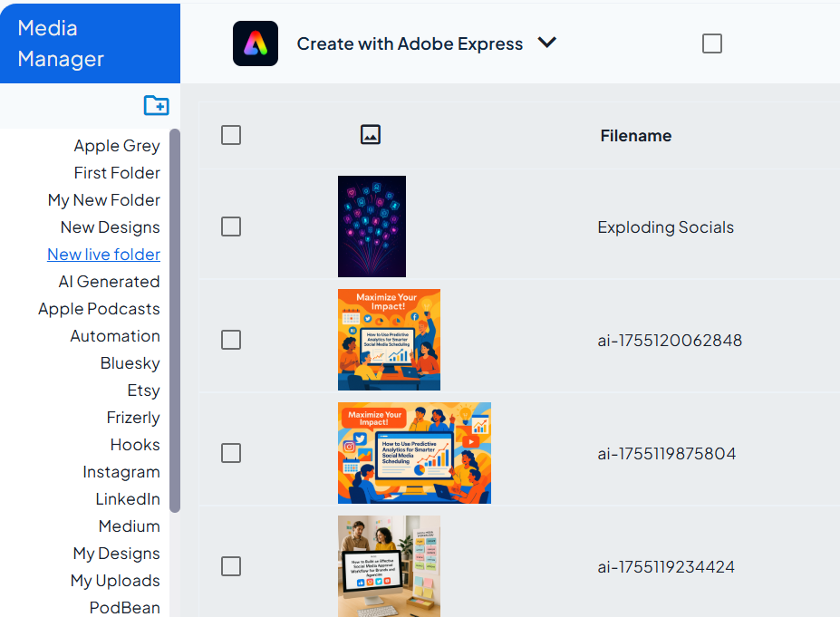
Task: Click the new folder plus icon
Action: point(156,106)
